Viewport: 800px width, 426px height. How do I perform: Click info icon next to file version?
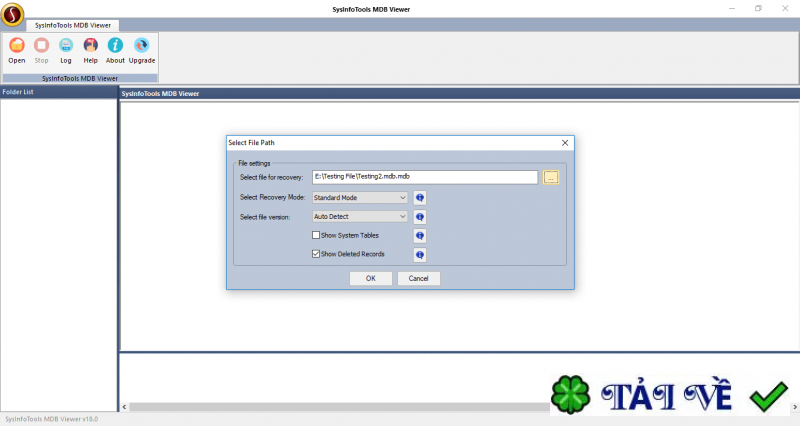(x=419, y=217)
